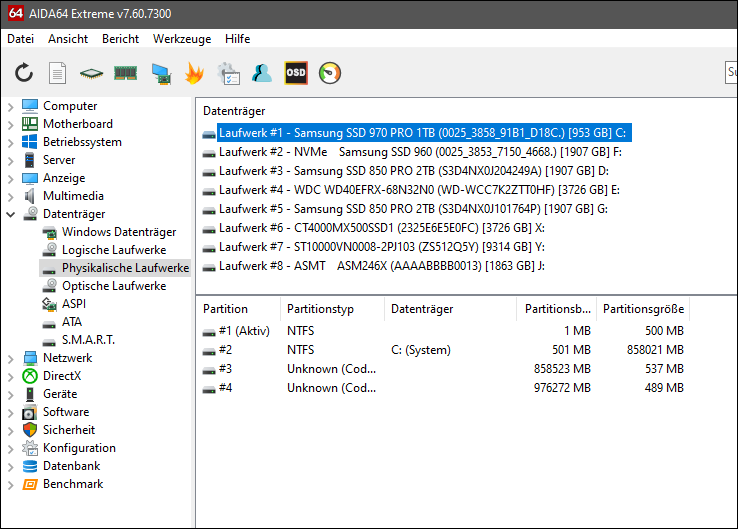
Task: Click the search field at toolbar right edge
Action: tap(731, 72)
